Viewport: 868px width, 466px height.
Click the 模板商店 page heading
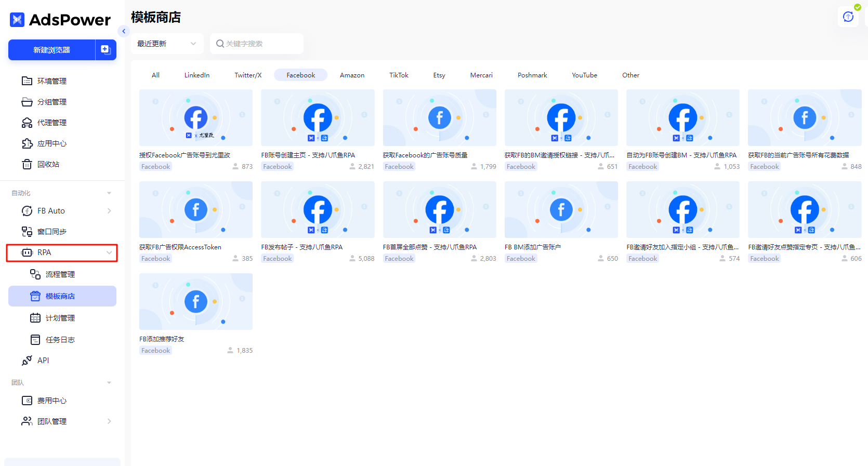[x=156, y=17]
